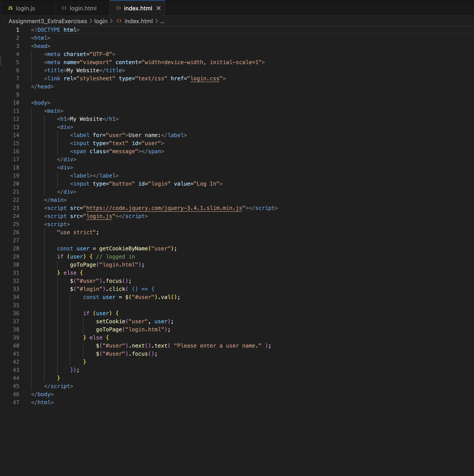The image size is (474, 476).
Task: Expand the index.html breadcrumb symbol list
Action: pos(138,21)
